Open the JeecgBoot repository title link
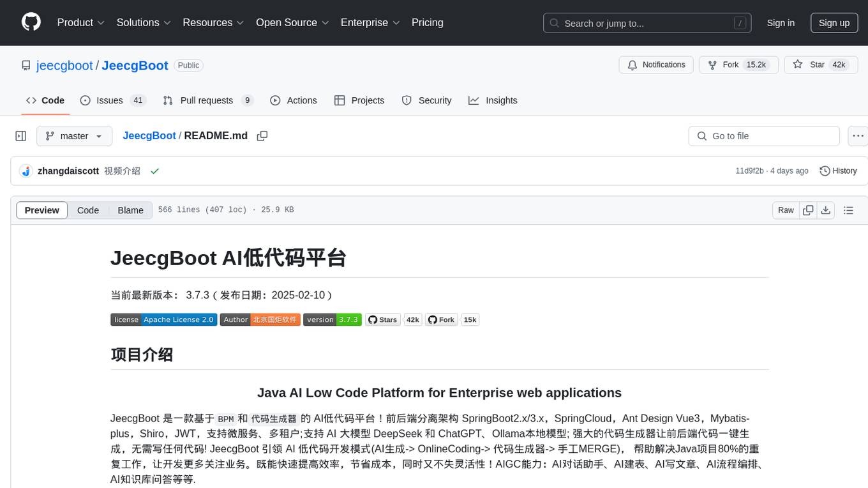This screenshot has height=488, width=868. point(135,65)
